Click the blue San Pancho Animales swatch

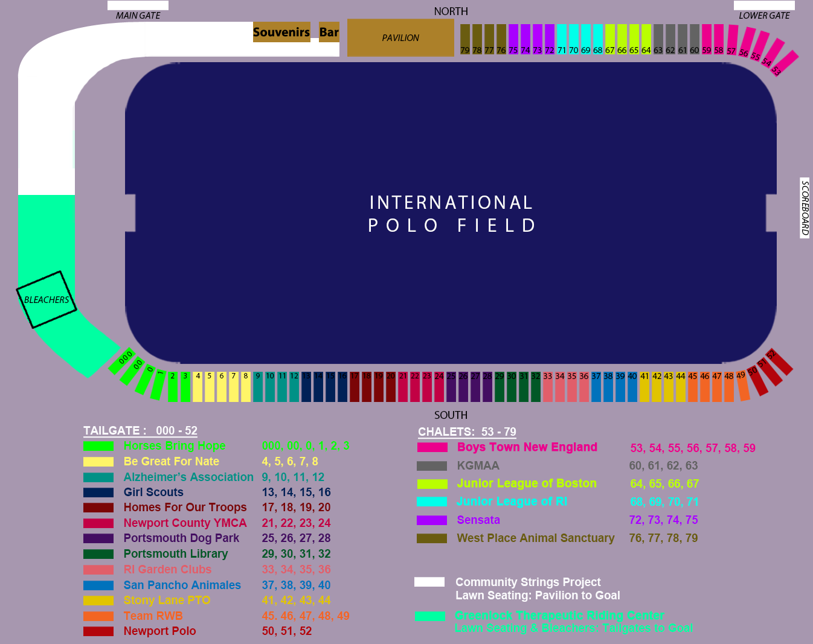[98, 585]
